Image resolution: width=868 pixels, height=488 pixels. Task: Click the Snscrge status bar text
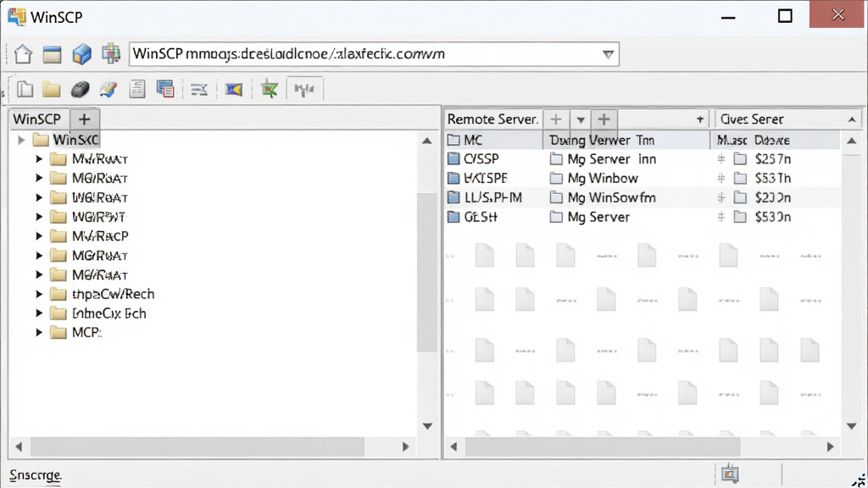tap(36, 475)
